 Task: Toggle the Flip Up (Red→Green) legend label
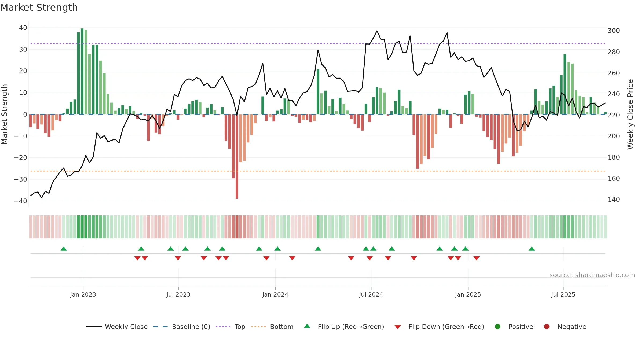pyautogui.click(x=351, y=327)
